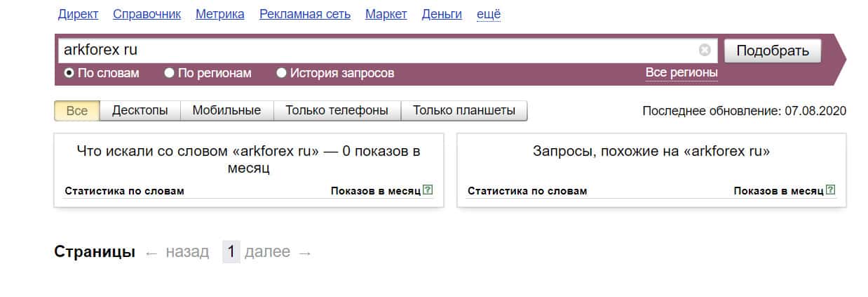Click inside the keyword search field
The image size is (868, 297).
point(379,50)
